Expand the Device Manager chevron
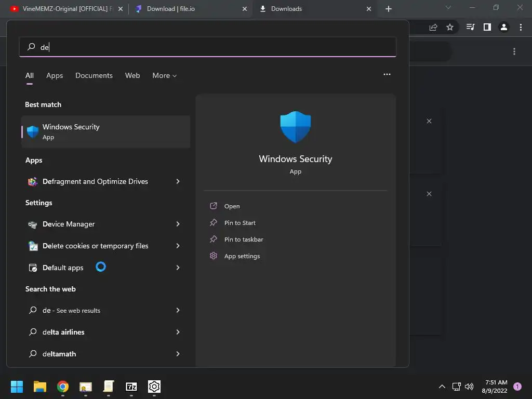Screen dimensions: 532x399 [178, 224]
